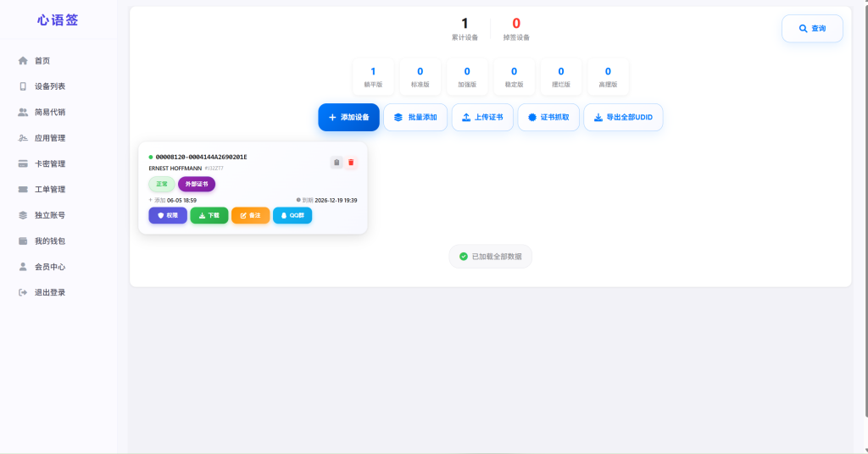Image resolution: width=868 pixels, height=454 pixels.
Task: Click the 导出全部UDID button label
Action: pyautogui.click(x=630, y=117)
